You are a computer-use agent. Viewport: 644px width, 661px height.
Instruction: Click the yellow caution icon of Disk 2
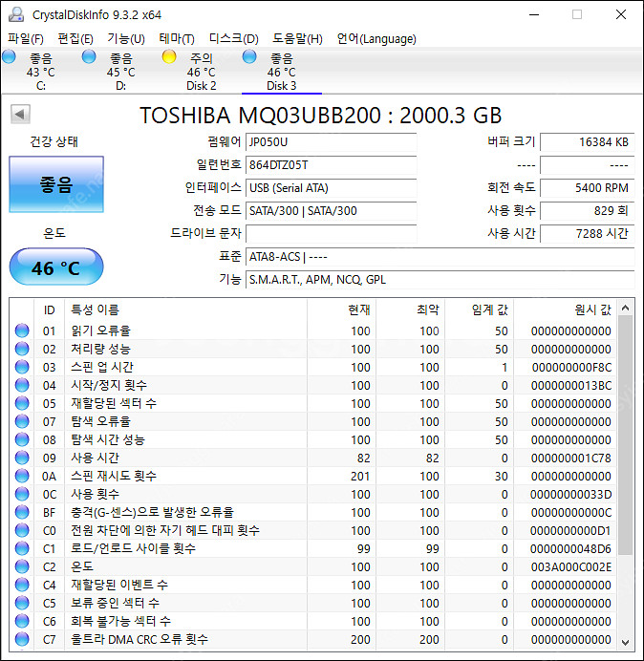point(169,56)
